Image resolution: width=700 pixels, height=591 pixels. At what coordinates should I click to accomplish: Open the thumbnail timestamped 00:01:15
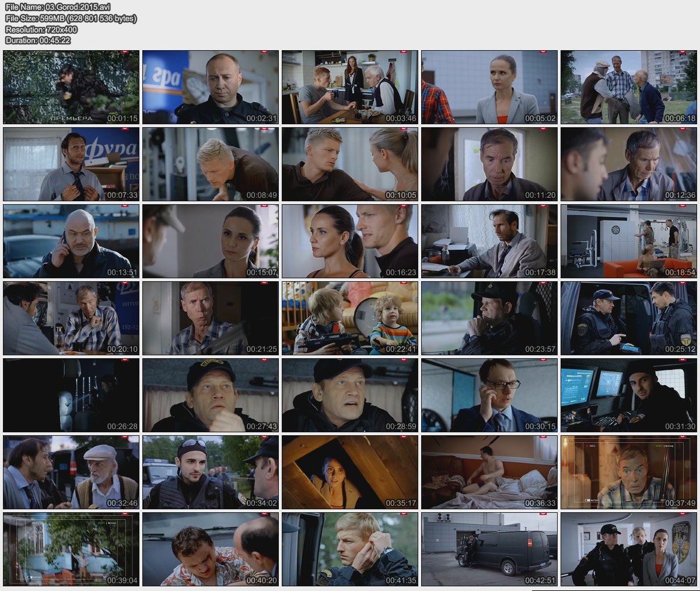[x=71, y=87]
